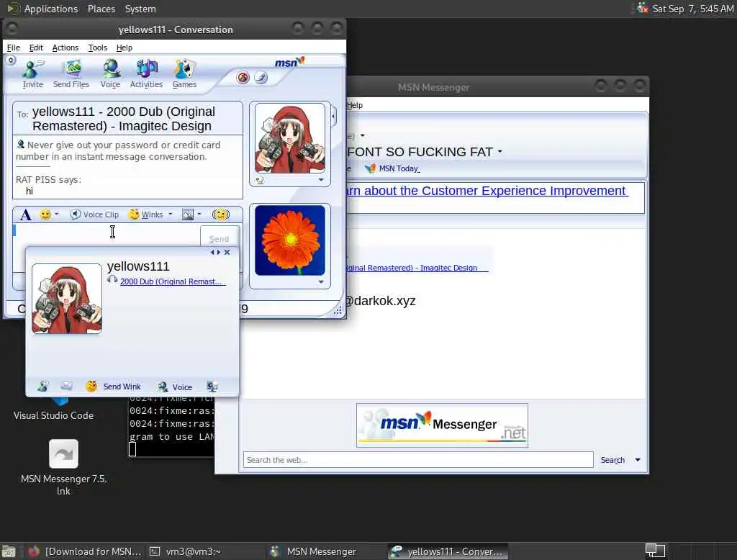Screen dimensions: 737x560
Task: Click the contact's anime display picture thumbnail
Action: [x=289, y=139]
